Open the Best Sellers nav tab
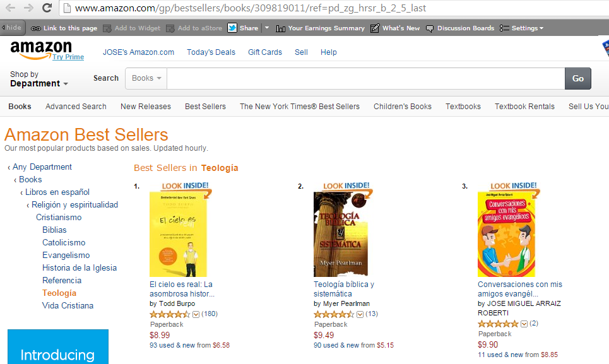Viewport: 609px width, 364px height. tap(205, 107)
